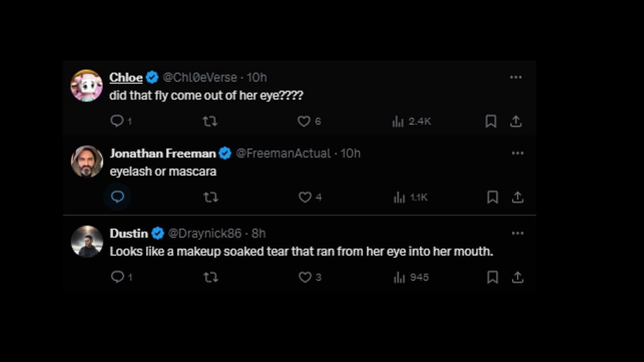Reply to Dustin's makeup tear tweet
This screenshot has width=644, height=362.
point(117,277)
